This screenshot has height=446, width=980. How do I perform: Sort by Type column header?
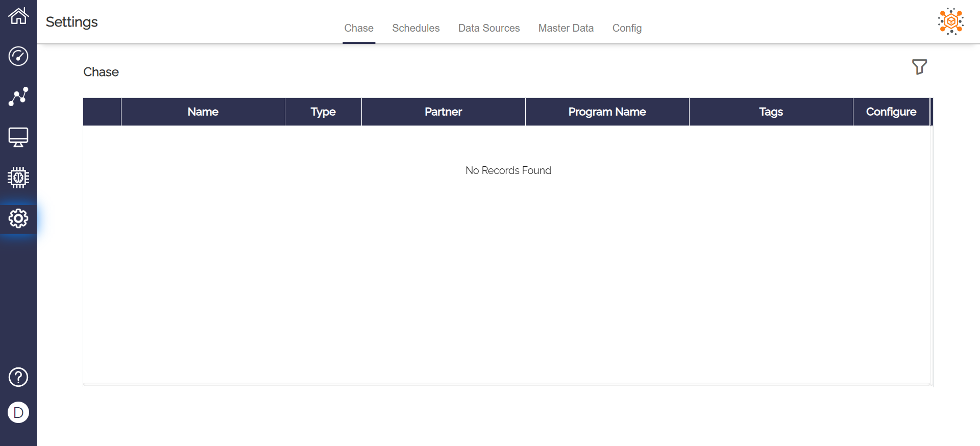(323, 112)
